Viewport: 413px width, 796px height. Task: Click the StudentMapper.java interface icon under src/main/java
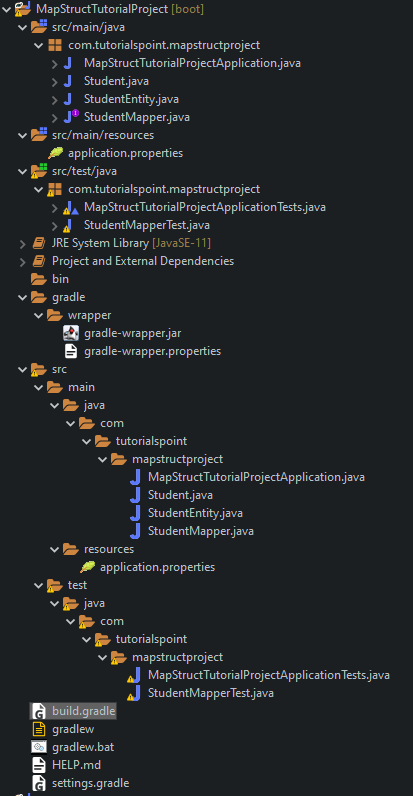[71, 117]
